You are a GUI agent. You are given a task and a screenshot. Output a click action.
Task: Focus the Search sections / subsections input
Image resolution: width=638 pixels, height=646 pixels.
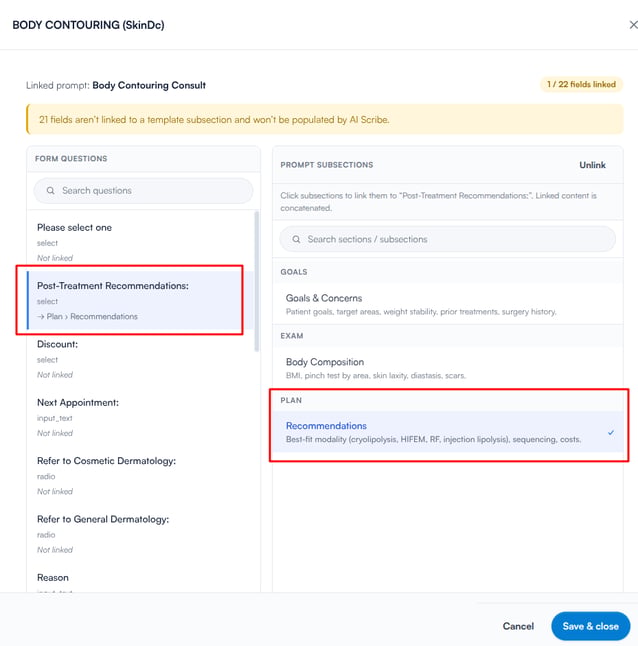[448, 239]
